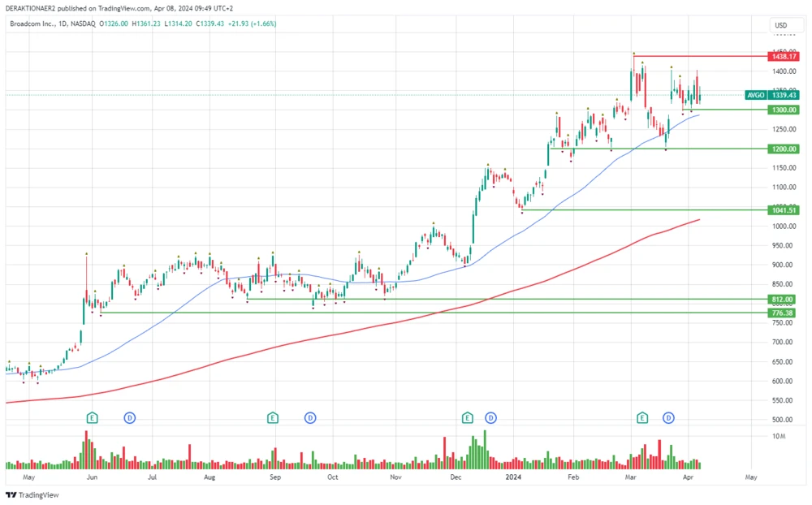Open the USD currency selector at top right
The width and height of the screenshot is (812, 505).
pos(782,25)
